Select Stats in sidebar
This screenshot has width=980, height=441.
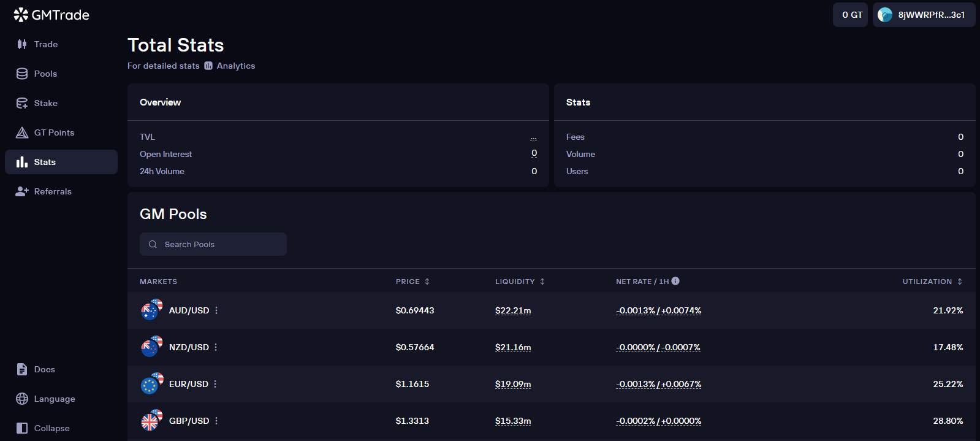tap(61, 162)
